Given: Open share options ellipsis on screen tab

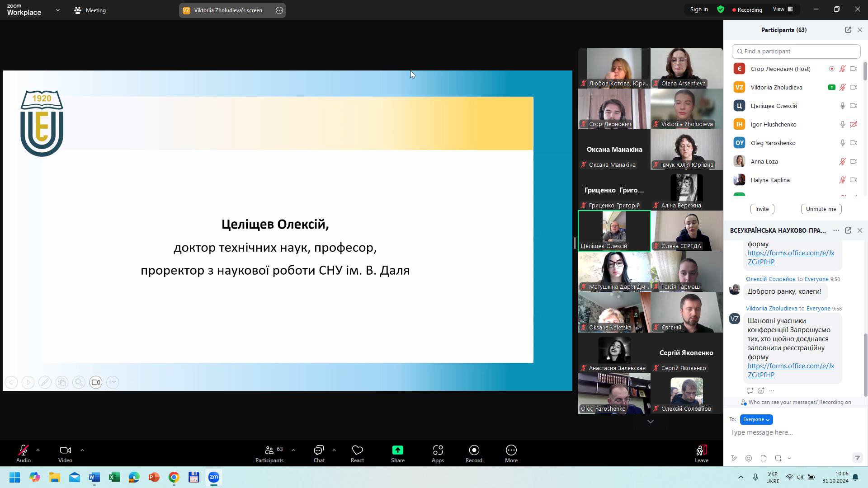Looking at the screenshot, I should [x=279, y=10].
